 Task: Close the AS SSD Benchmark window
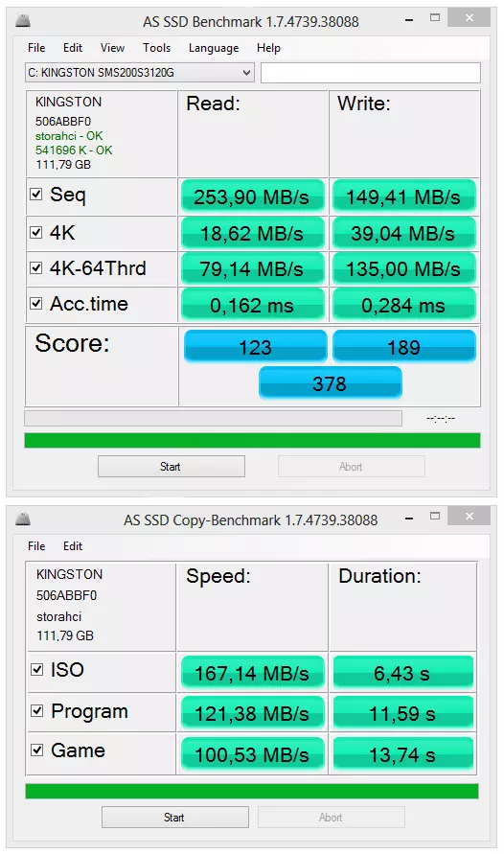pyautogui.click(x=470, y=18)
